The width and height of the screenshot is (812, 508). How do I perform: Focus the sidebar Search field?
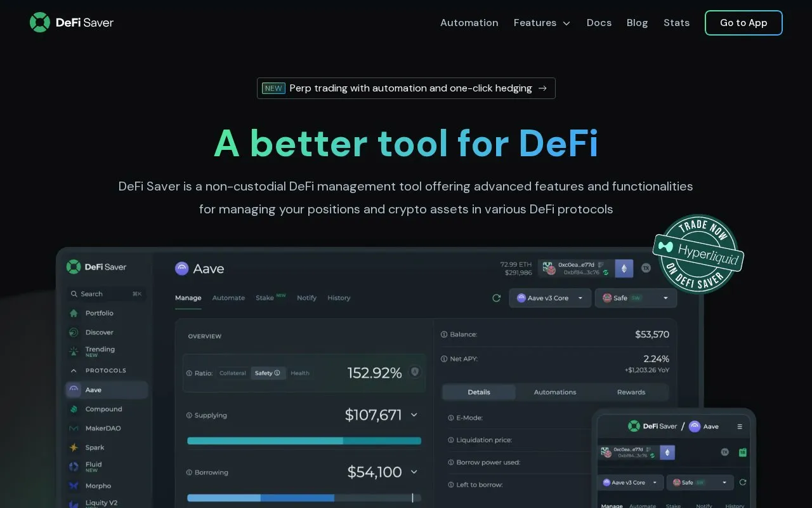106,294
